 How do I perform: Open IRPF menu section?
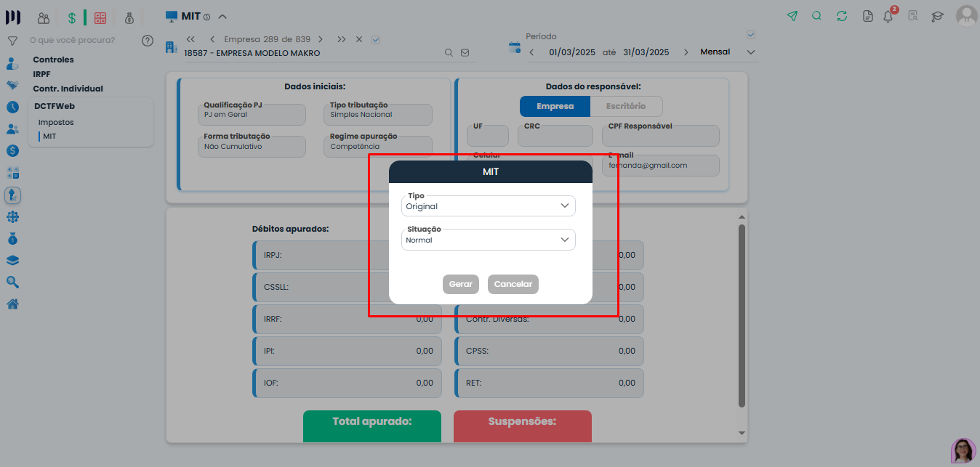coord(41,74)
